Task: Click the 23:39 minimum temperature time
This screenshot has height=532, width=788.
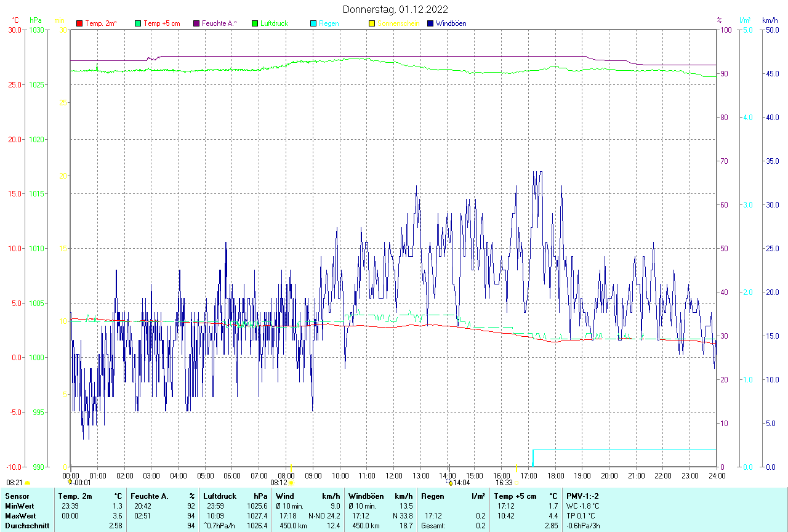Action: point(69,506)
